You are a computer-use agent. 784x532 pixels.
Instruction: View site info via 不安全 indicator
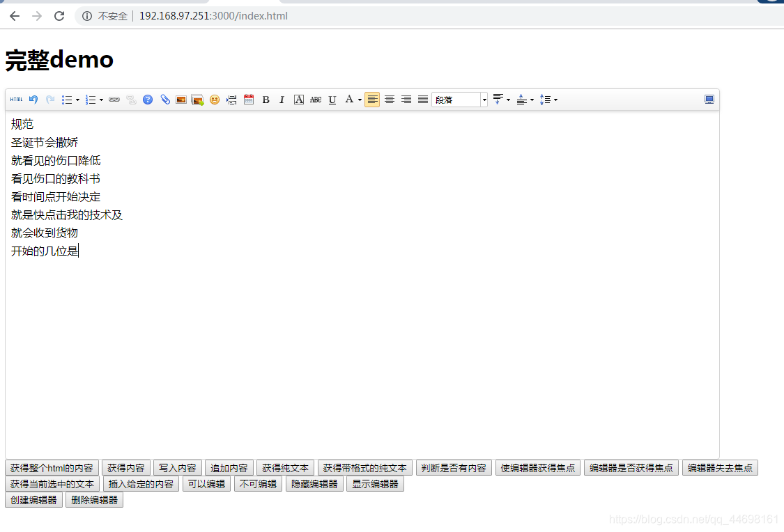click(x=105, y=16)
